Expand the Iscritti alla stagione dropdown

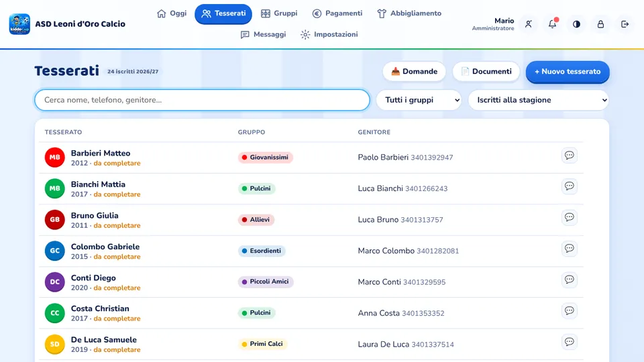click(538, 100)
